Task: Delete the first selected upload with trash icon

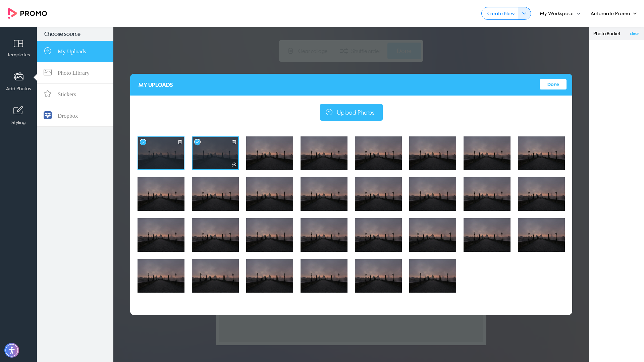Action: (x=180, y=142)
